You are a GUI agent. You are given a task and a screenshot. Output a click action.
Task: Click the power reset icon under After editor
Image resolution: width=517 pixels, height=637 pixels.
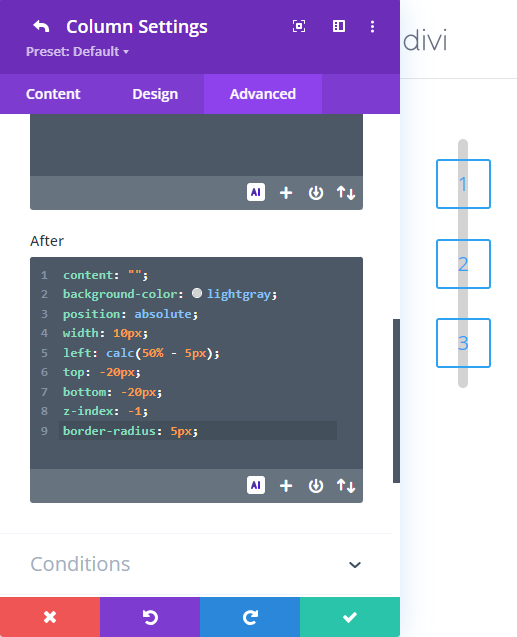click(x=316, y=485)
